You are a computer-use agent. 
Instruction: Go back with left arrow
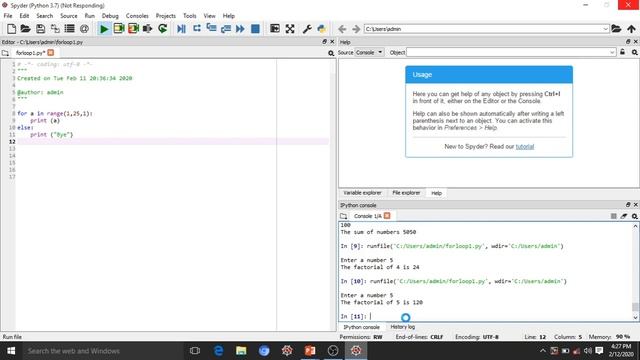click(342, 29)
